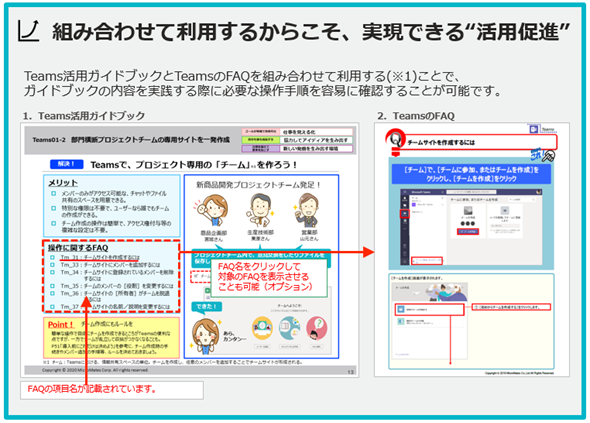Click the 生産技術部 man character illustration
Image resolution: width=590 pixels, height=423 pixels.
(260, 211)
